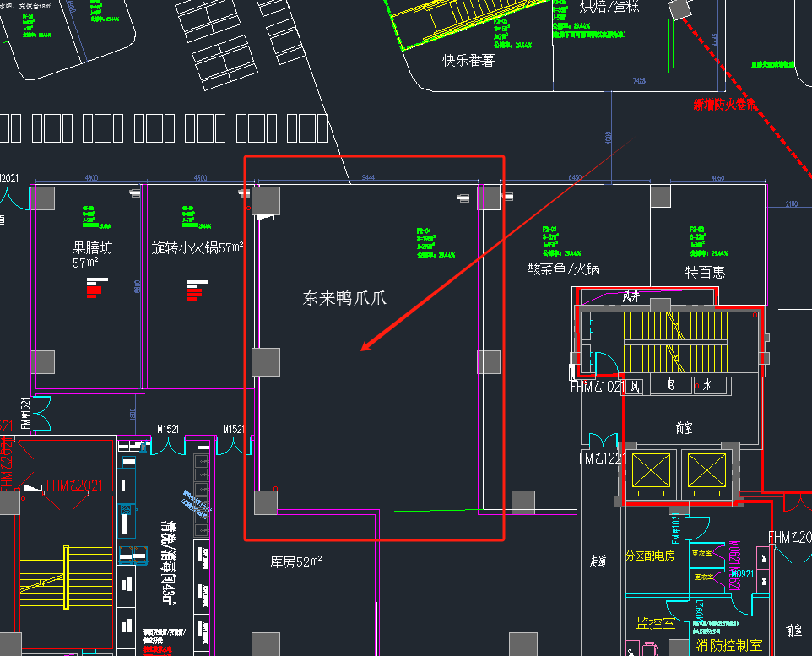The height and width of the screenshot is (656, 812).
Task: Click the red FHM乙2021 door label
Action: [x=74, y=485]
